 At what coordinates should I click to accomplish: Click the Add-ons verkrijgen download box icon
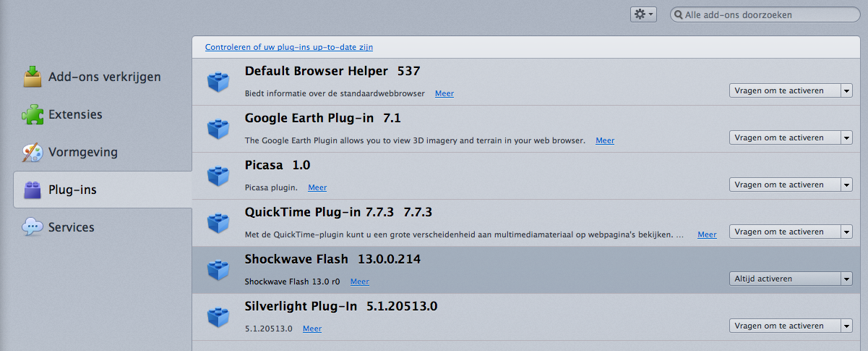pos(33,77)
